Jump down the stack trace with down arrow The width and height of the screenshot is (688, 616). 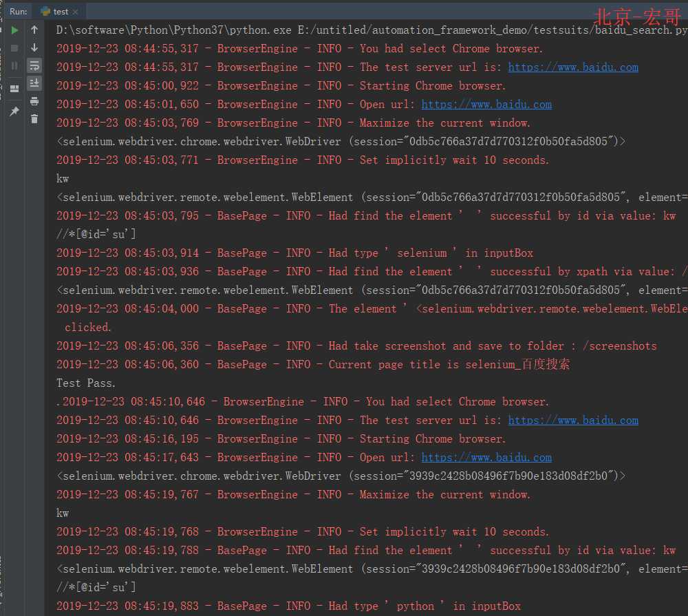(34, 48)
